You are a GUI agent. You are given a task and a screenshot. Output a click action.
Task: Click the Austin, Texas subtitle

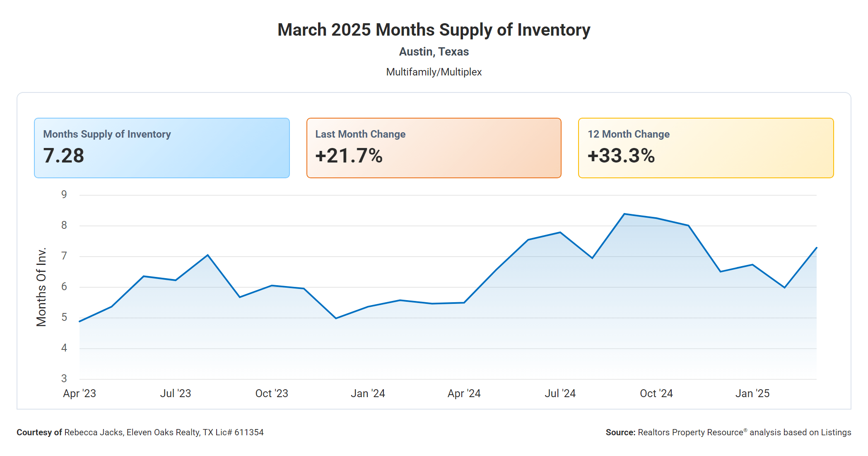(x=434, y=52)
